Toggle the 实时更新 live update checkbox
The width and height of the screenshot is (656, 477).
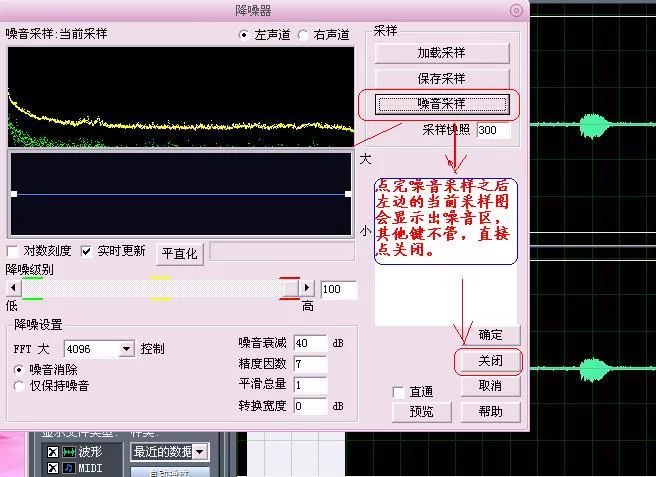tap(87, 251)
